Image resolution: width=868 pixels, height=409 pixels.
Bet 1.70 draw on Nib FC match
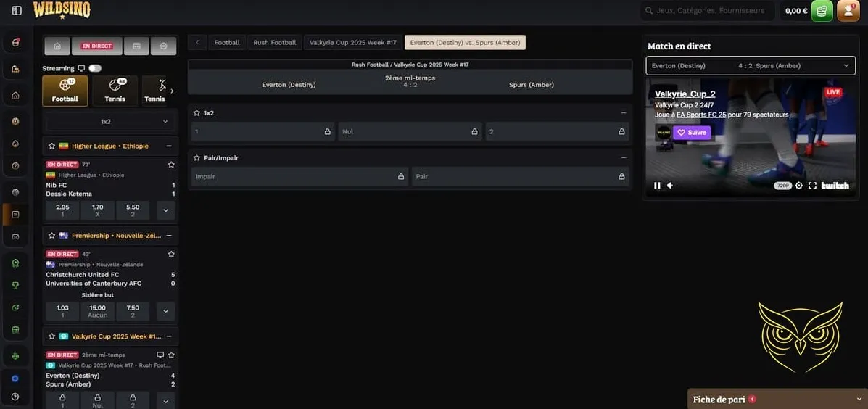coord(97,210)
